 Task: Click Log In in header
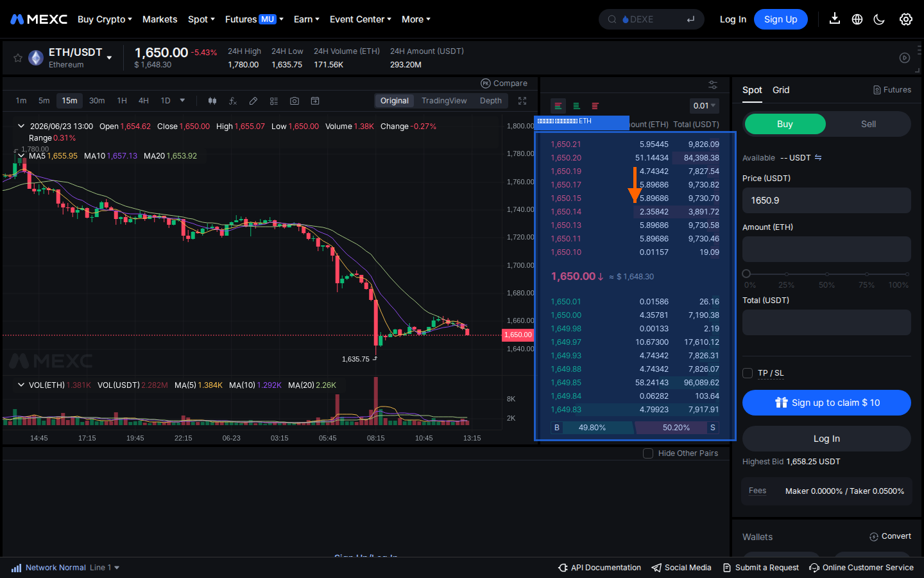click(x=733, y=19)
